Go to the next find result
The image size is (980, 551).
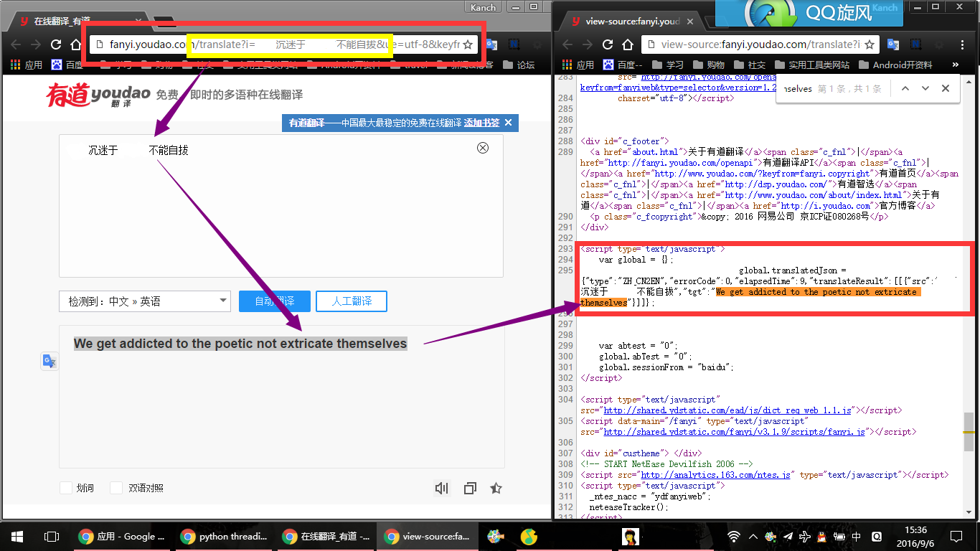(x=925, y=88)
